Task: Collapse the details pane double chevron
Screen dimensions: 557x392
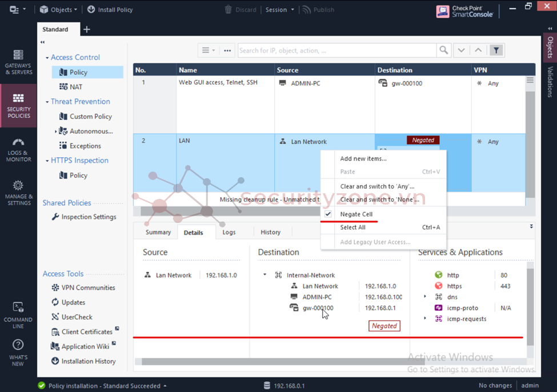Action: pyautogui.click(x=531, y=226)
